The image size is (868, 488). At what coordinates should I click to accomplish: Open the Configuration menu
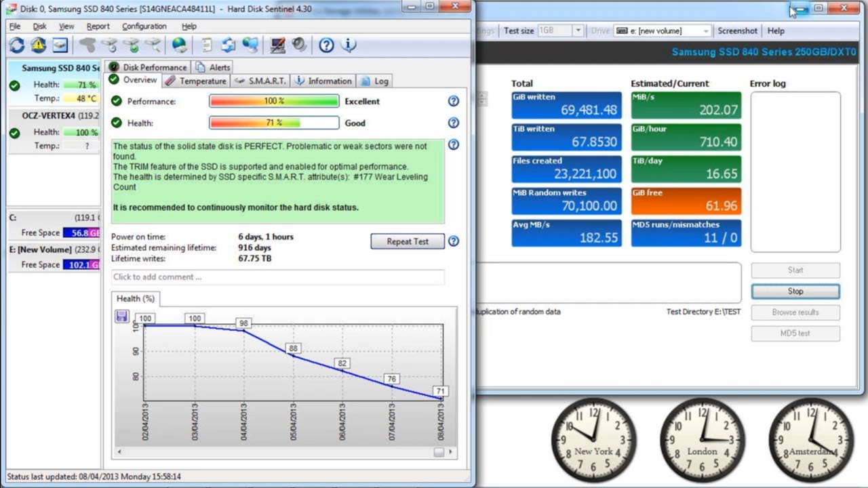click(x=144, y=26)
